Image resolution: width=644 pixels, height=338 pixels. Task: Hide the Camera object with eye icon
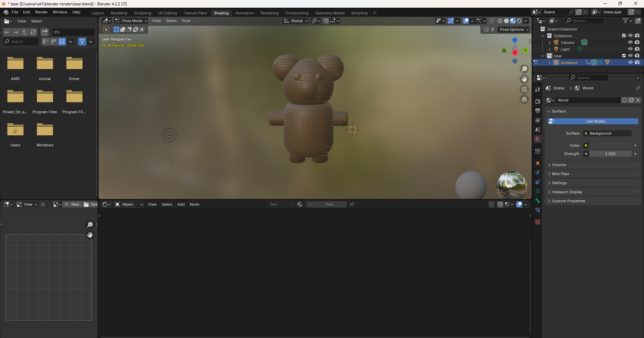click(x=630, y=43)
